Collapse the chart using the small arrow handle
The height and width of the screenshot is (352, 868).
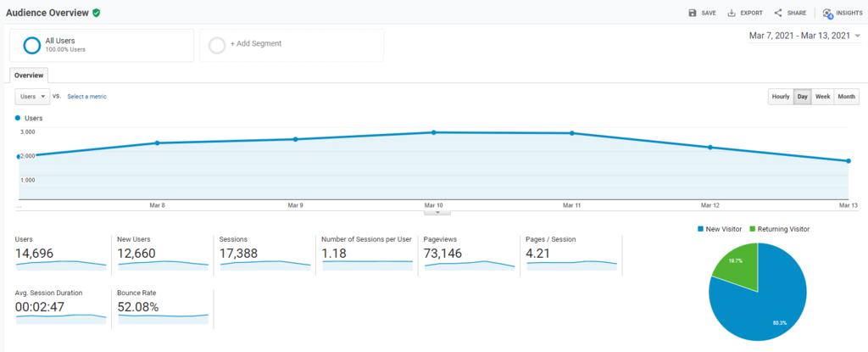click(433, 212)
